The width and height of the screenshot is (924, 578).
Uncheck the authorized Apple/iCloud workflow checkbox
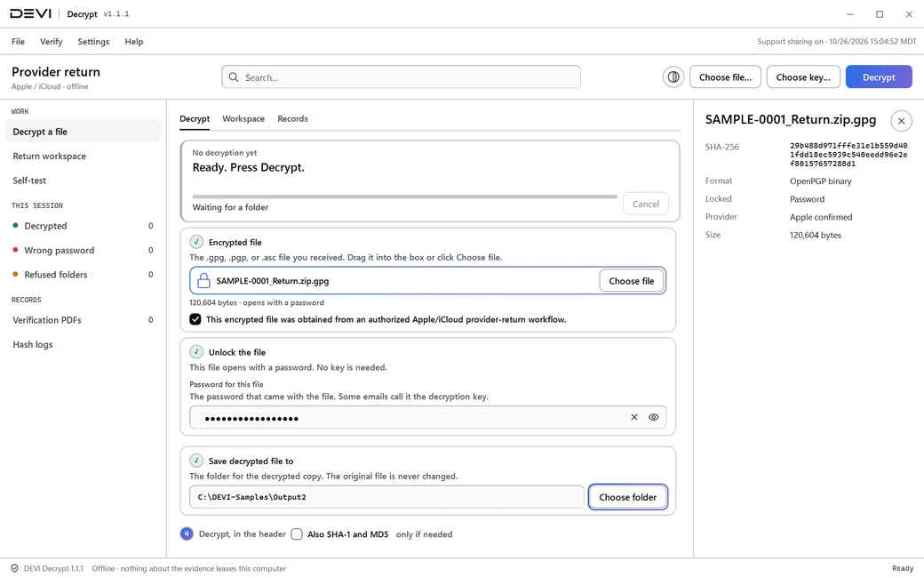[195, 319]
